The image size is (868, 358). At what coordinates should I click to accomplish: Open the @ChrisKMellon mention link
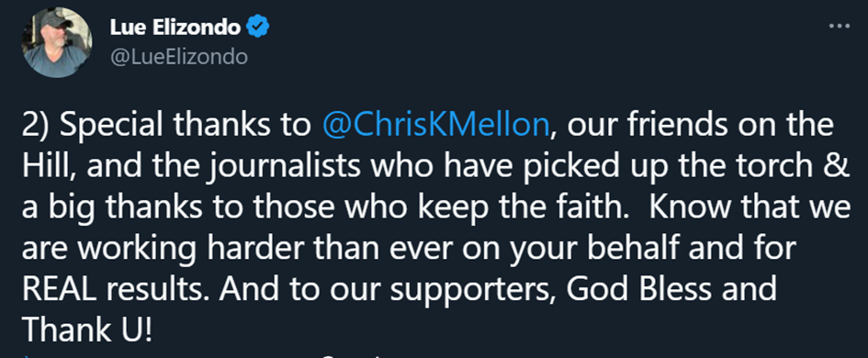(434, 126)
